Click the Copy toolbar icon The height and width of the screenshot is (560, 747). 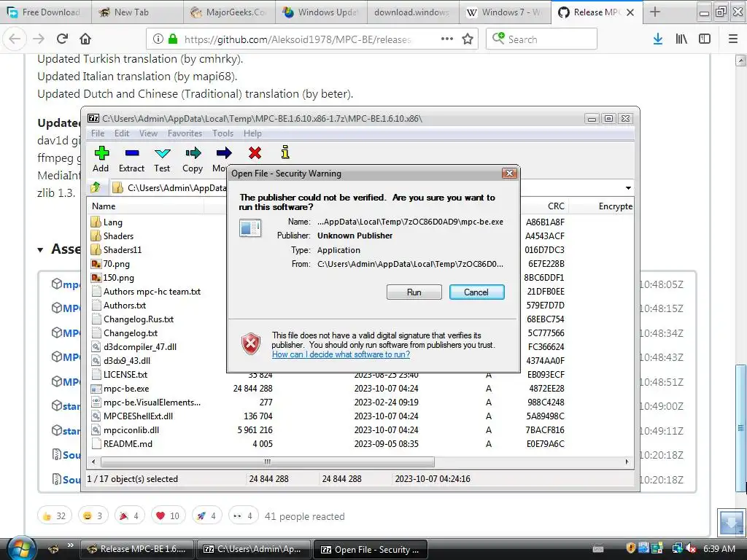193,159
